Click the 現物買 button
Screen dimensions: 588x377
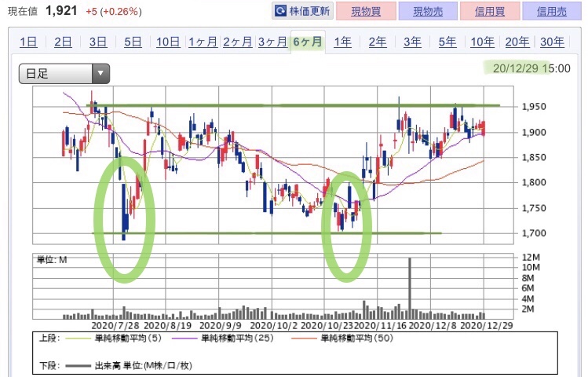click(366, 11)
